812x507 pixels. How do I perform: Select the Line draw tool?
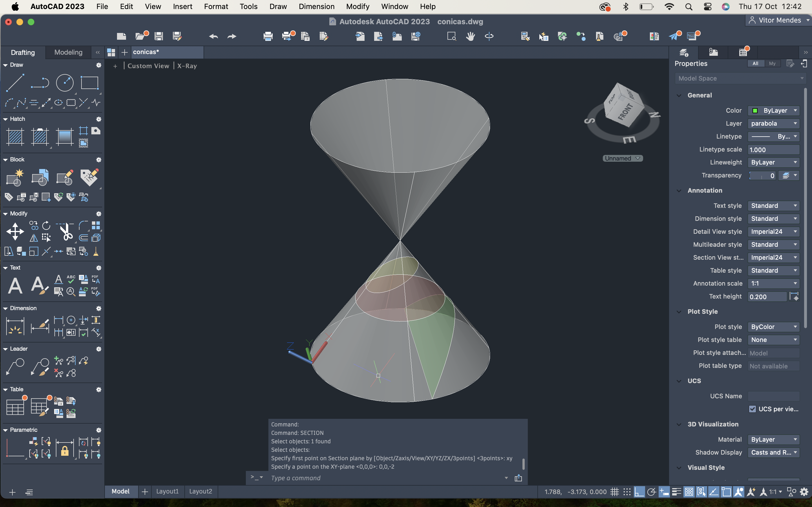(x=15, y=83)
